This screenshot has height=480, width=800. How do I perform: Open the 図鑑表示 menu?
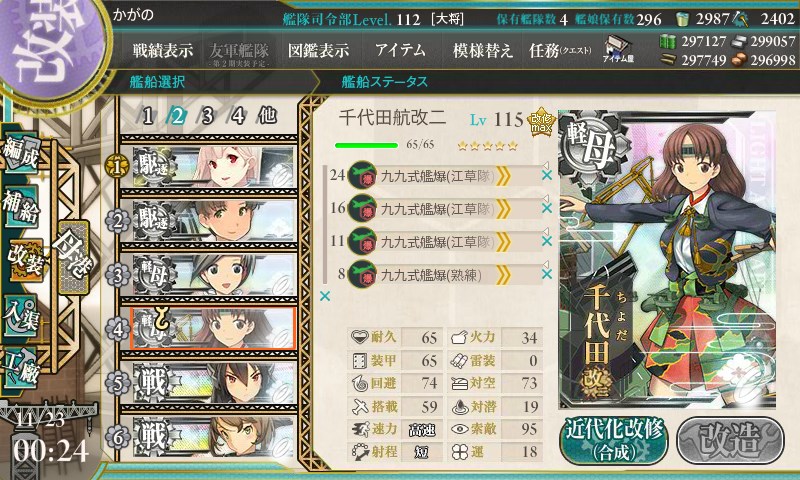click(x=318, y=50)
